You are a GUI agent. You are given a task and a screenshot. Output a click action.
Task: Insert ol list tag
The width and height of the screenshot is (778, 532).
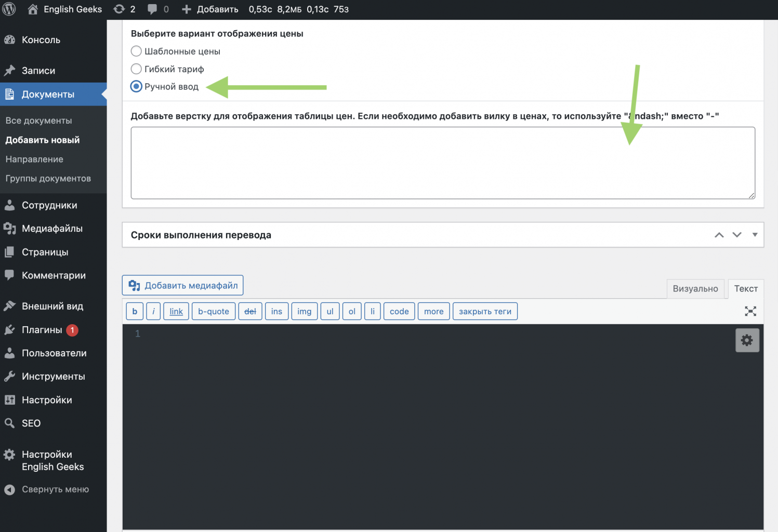pos(352,311)
